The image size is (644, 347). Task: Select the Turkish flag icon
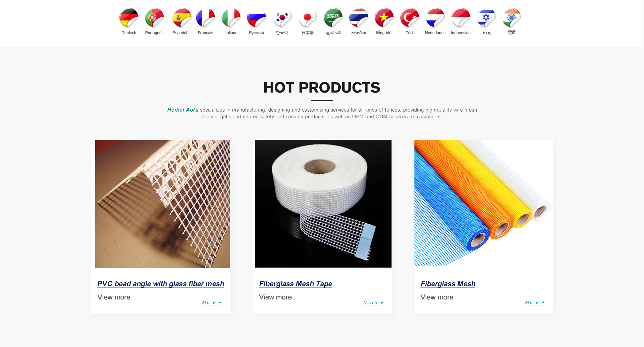410,18
